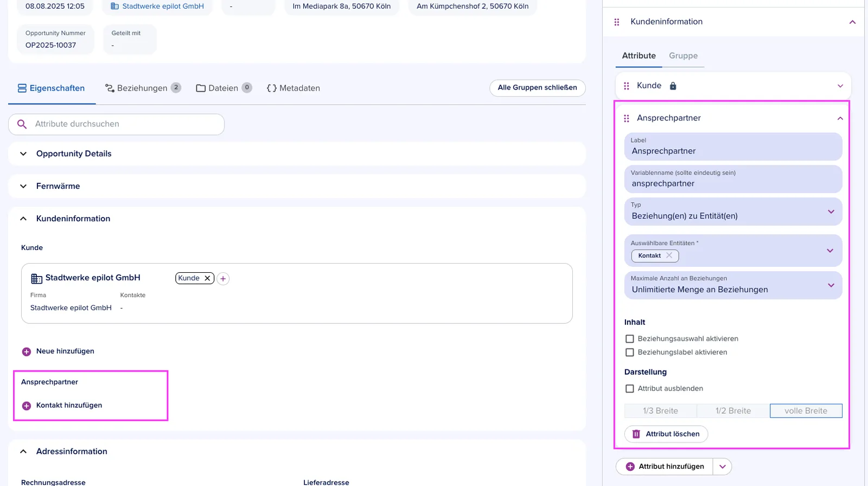868x486 pixels.
Task: Click the plus icon in Attribut hinzufügen
Action: tap(630, 466)
